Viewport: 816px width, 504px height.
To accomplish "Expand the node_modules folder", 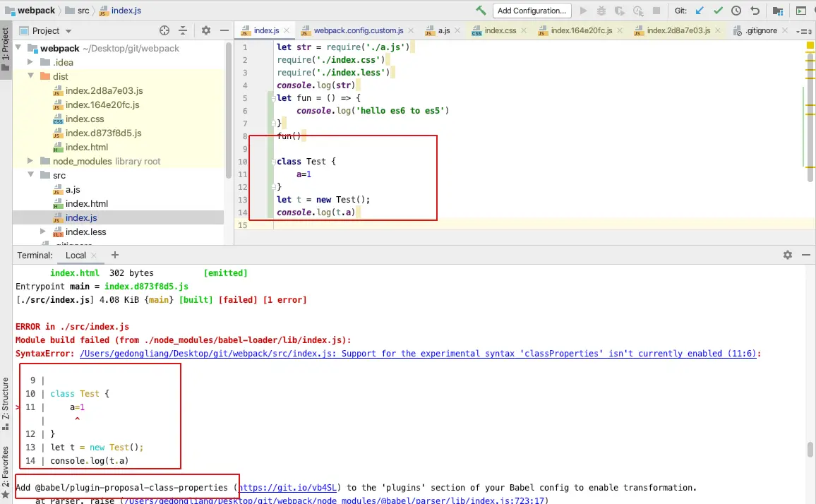I will 31,161.
